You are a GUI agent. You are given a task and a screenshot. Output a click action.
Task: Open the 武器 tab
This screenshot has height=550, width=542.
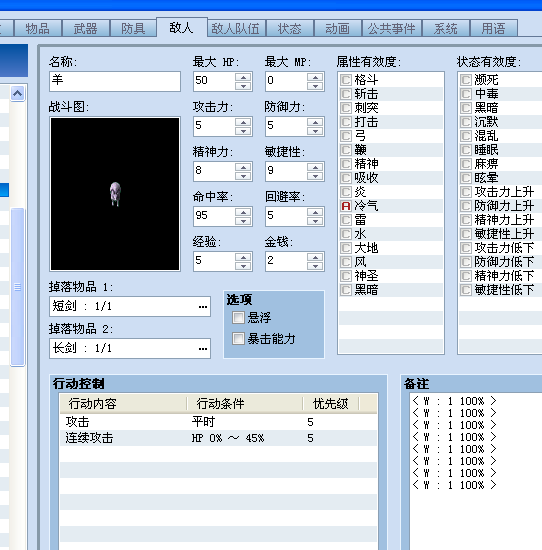point(86,28)
